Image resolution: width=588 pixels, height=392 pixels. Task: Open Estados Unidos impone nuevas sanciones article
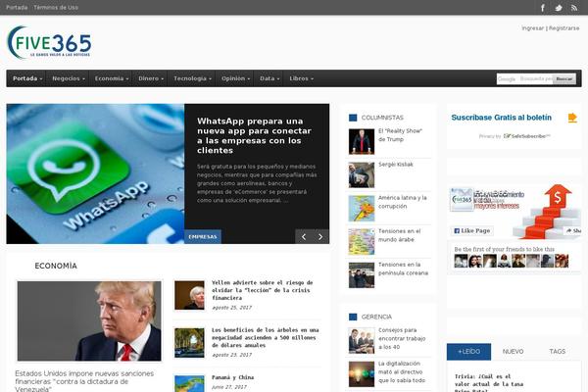[84, 381]
